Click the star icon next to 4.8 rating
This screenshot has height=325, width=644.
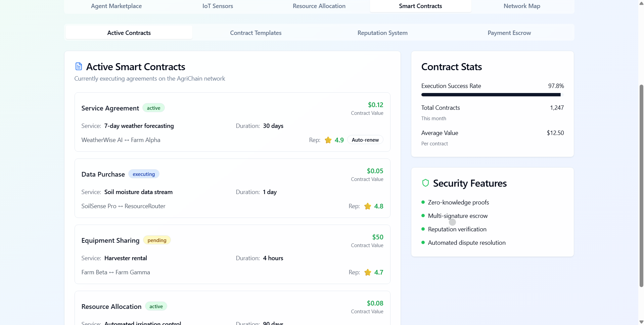[368, 206]
